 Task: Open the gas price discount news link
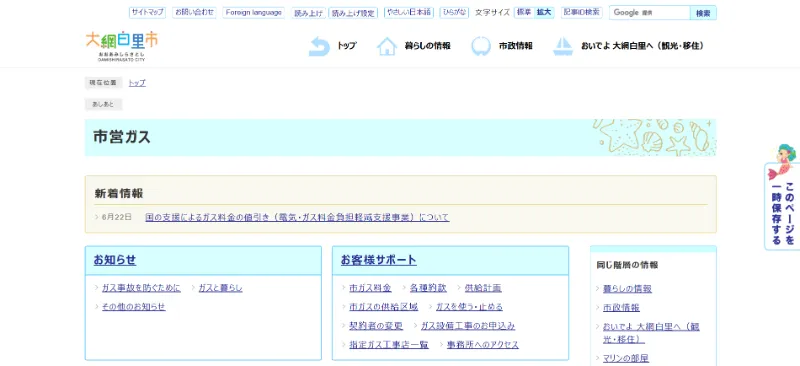tap(297, 217)
